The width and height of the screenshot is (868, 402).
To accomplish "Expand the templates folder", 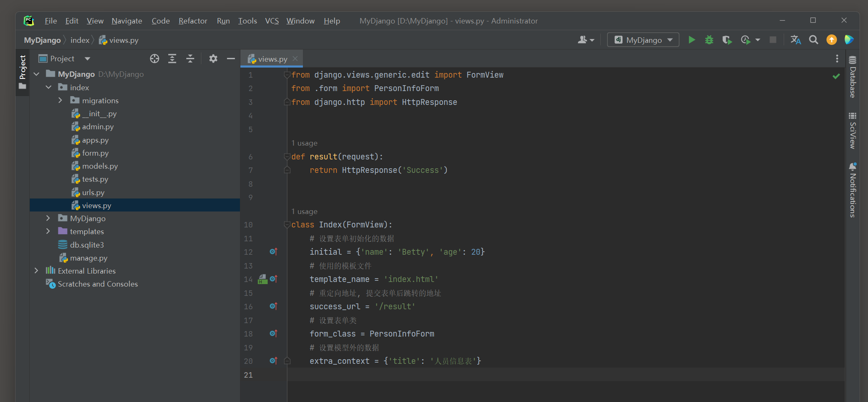I will point(48,231).
